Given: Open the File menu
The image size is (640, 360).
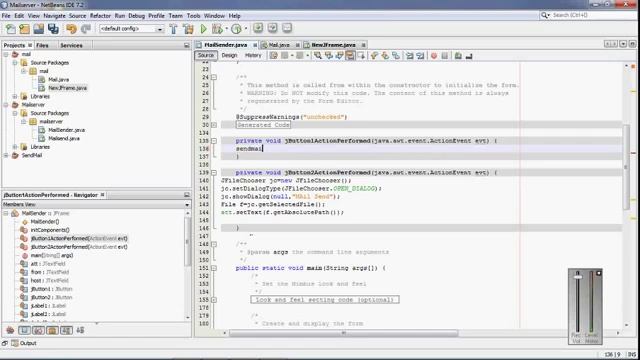Looking at the screenshot, I should click(x=6, y=16).
